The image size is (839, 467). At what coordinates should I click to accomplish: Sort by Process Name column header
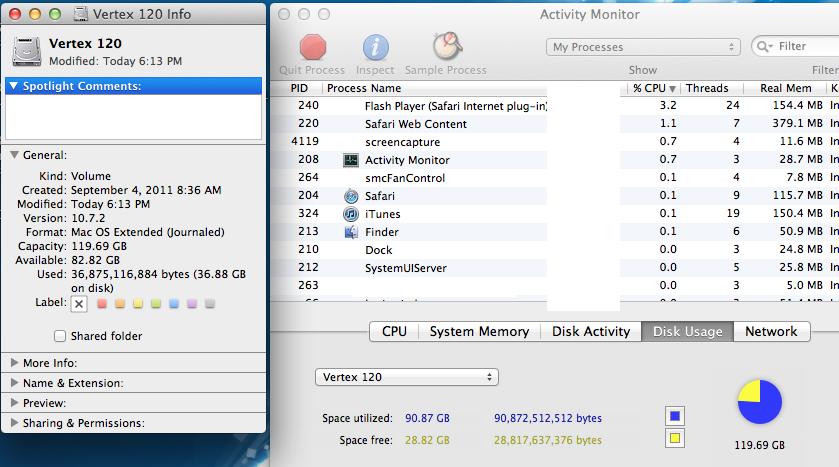coord(364,88)
